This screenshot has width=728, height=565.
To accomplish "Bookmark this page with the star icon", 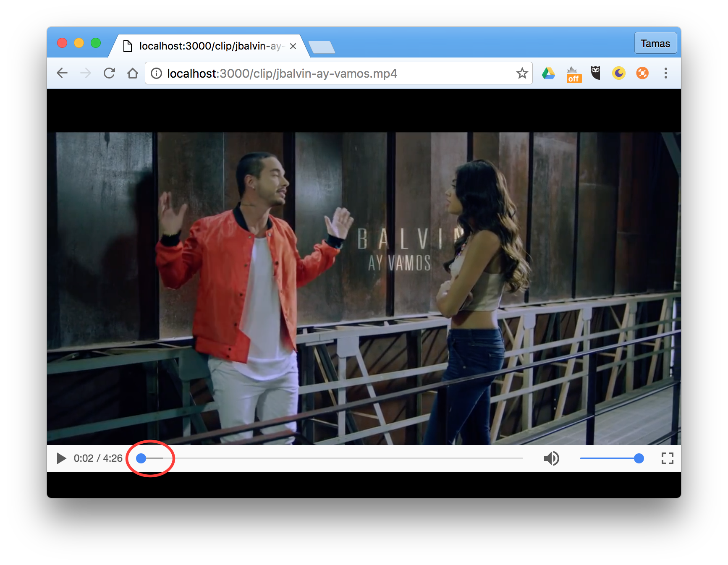I will coord(522,73).
